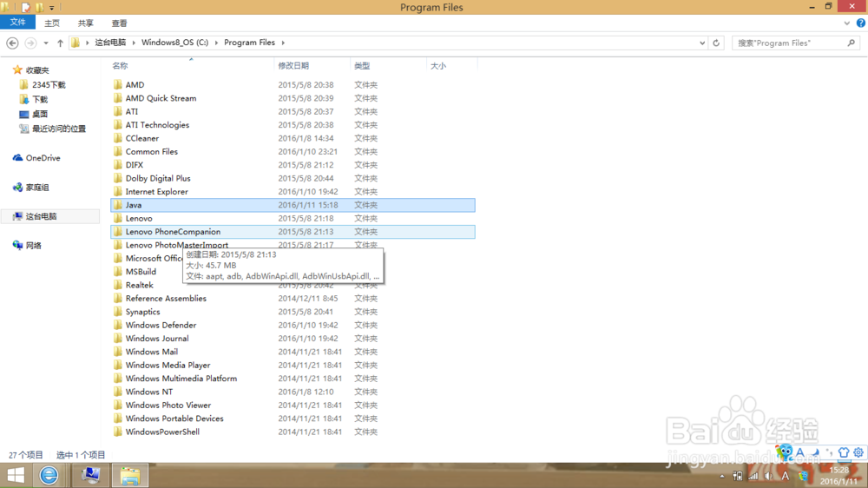Click the Forward navigation arrow
The height and width of the screenshot is (488, 868).
31,43
